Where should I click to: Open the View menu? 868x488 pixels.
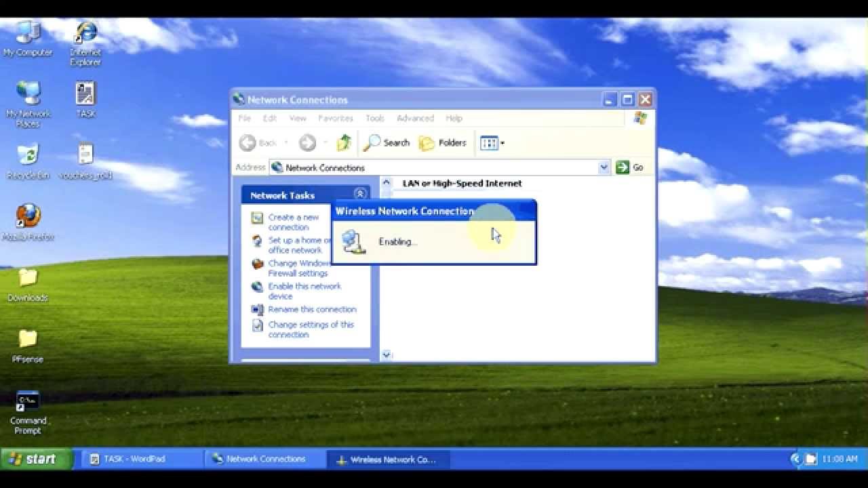point(298,118)
